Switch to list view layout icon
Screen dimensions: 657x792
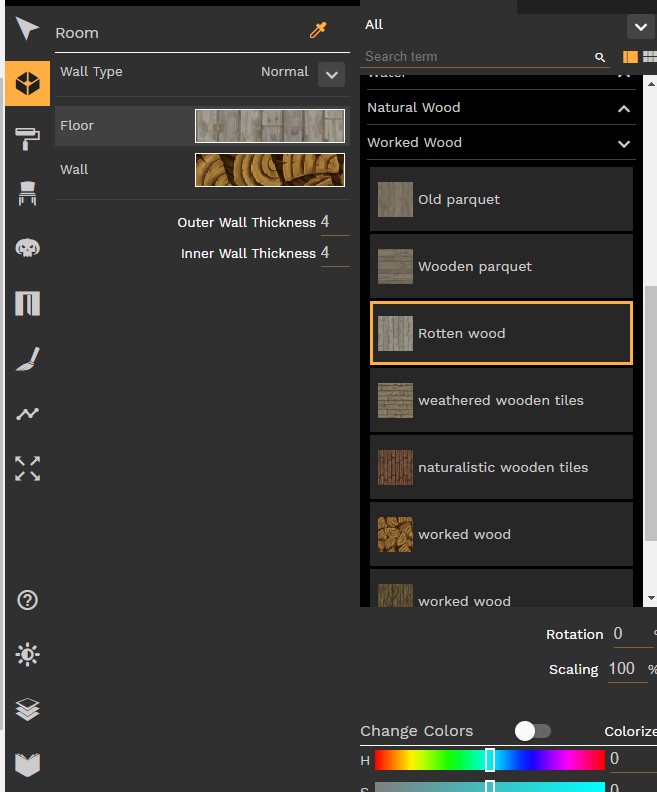[630, 57]
